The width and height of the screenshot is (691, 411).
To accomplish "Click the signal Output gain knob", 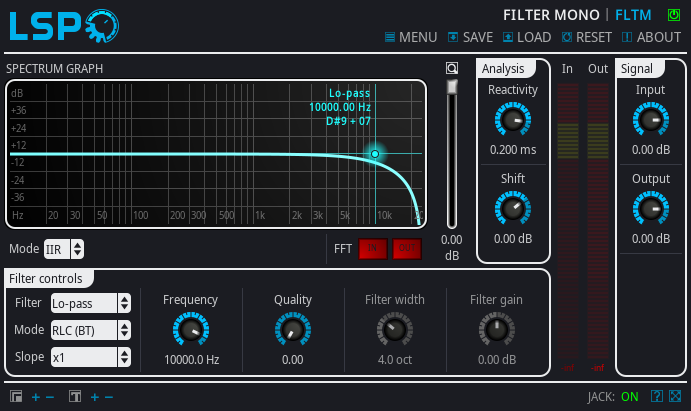I will coord(650,210).
